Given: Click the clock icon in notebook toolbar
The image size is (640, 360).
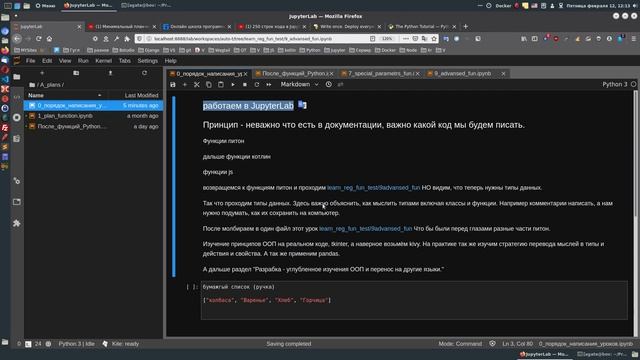Looking at the screenshot, I should pos(329,84).
